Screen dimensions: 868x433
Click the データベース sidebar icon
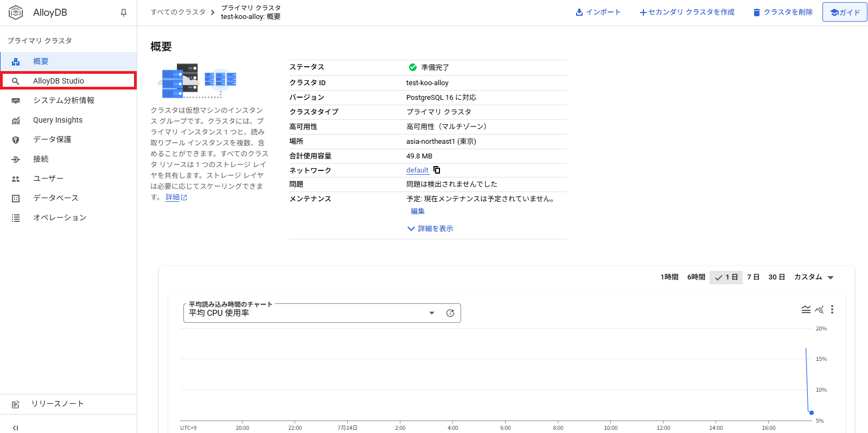click(x=16, y=199)
